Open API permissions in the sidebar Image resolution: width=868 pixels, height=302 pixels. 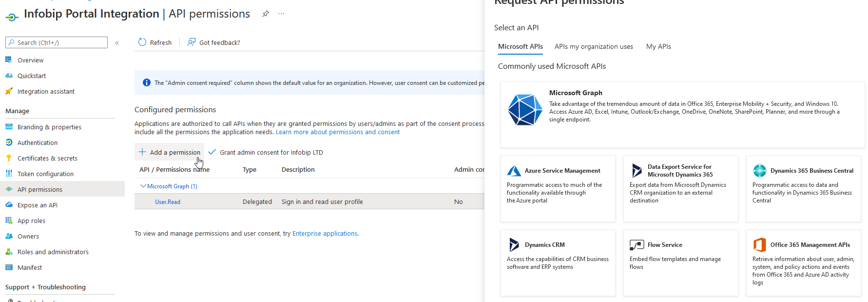click(62, 189)
